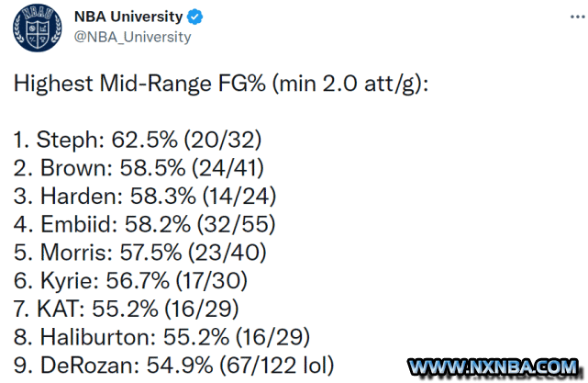Image resolution: width=588 pixels, height=383 pixels.
Task: Click the Embiid 58.2% stat line
Action: (144, 224)
